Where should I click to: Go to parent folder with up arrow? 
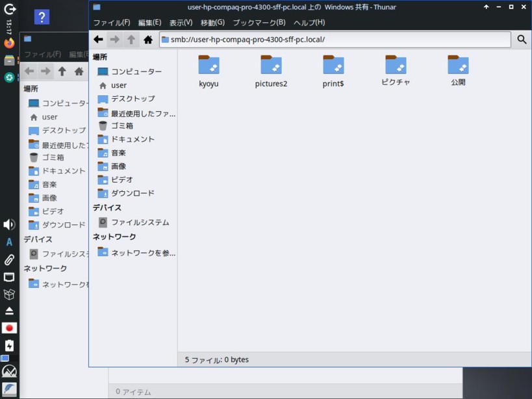point(131,40)
